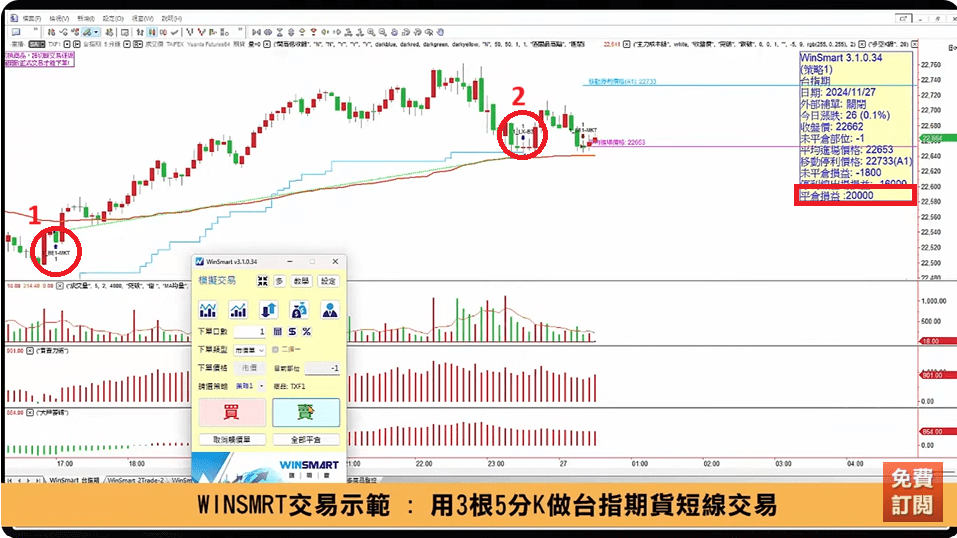The height and width of the screenshot is (538, 957).
Task: Click the 買 (buy) button in WinSmart
Action: 232,412
